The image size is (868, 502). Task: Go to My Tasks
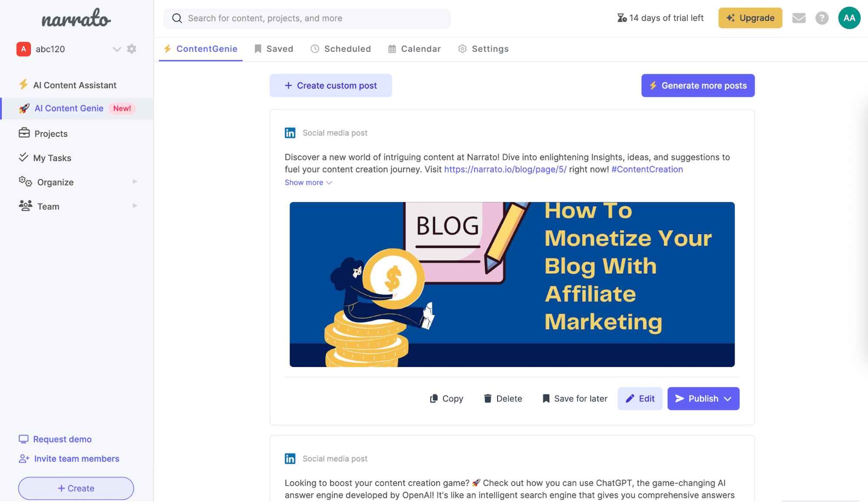pyautogui.click(x=52, y=158)
